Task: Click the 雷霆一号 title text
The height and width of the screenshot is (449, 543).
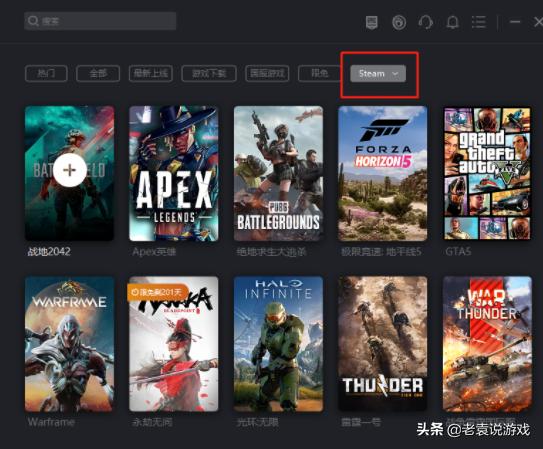Action: pos(361,422)
